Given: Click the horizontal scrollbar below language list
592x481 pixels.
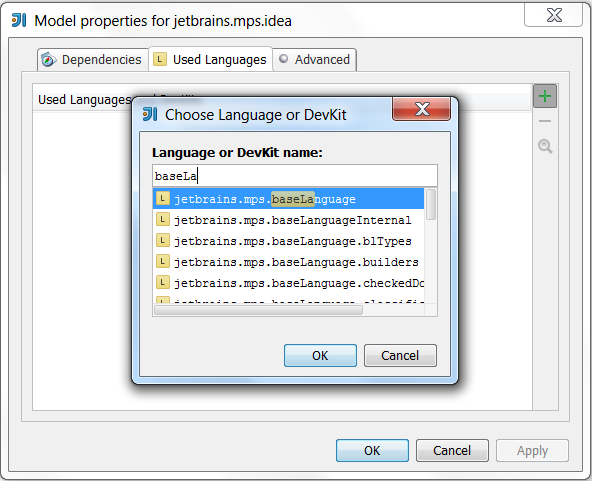Looking at the screenshot, I should pos(259,310).
